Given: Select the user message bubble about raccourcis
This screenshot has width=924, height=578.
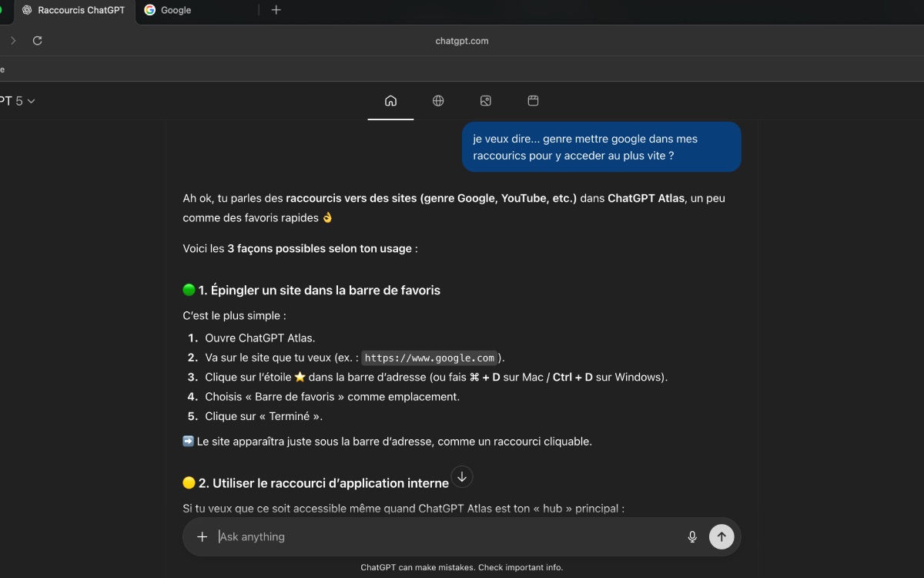Looking at the screenshot, I should click(601, 146).
